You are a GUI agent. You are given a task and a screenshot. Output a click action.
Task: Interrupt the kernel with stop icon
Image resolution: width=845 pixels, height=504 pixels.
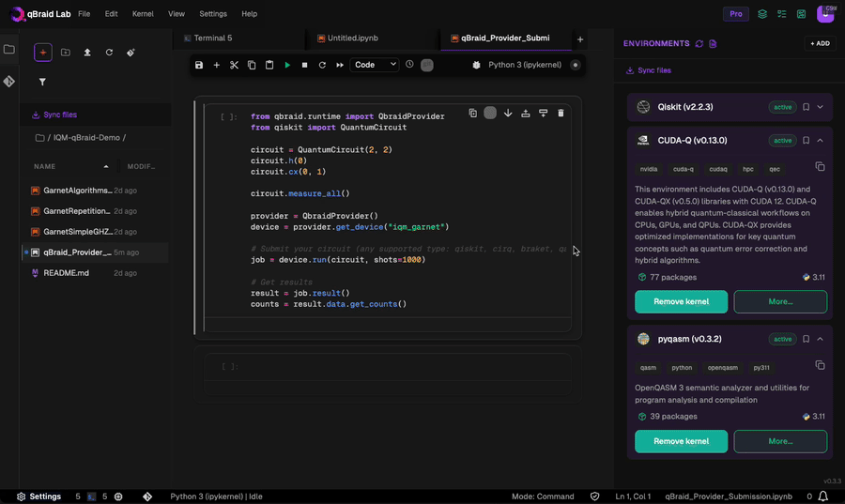(x=304, y=65)
